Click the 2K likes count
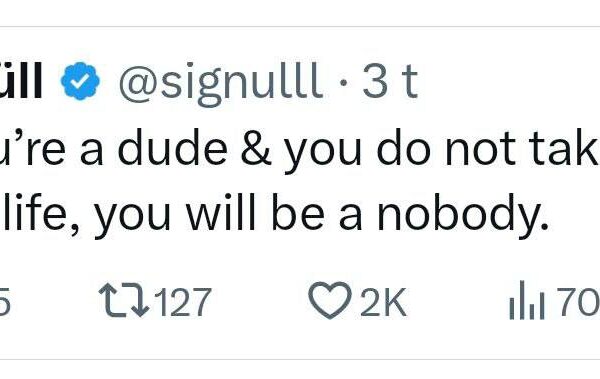 pos(383,302)
